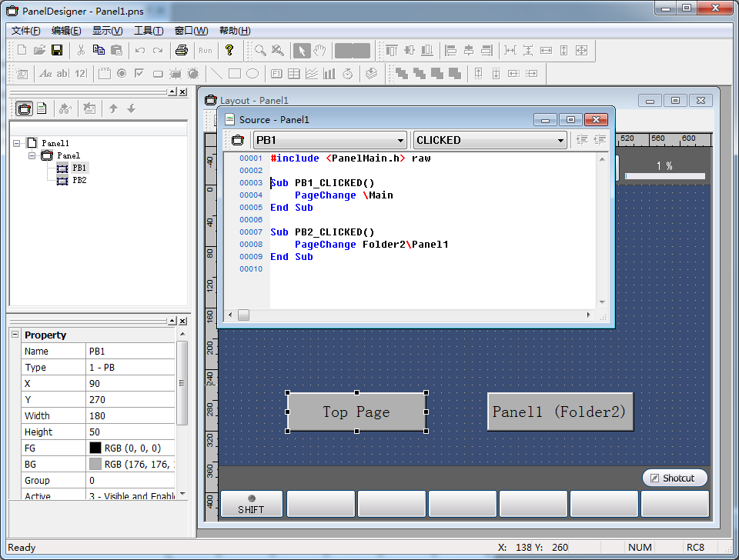Click the Shotcut button
The width and height of the screenshot is (739, 560).
(674, 478)
